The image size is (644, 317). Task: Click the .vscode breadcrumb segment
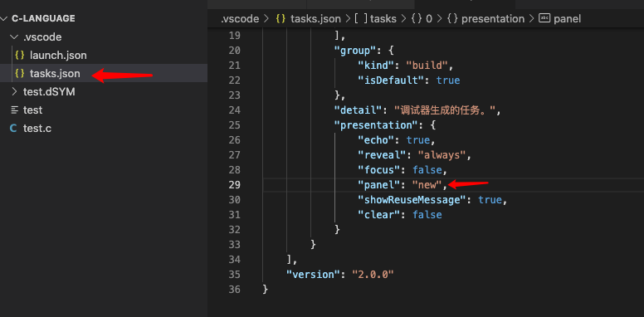[241, 19]
